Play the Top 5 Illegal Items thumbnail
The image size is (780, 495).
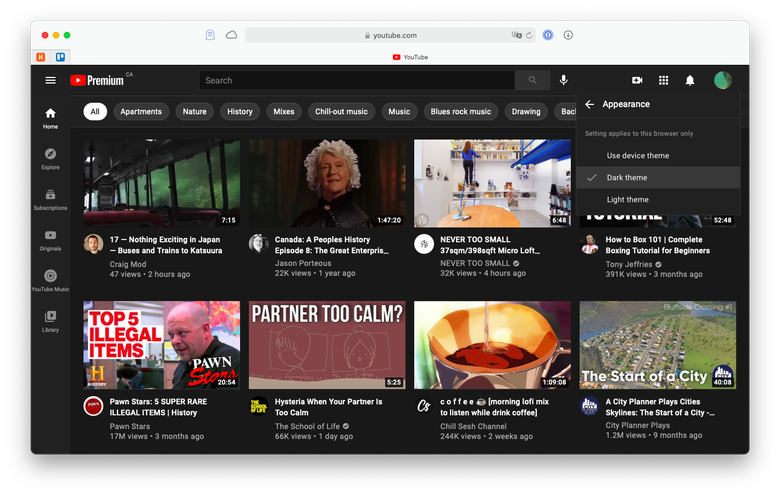[162, 345]
